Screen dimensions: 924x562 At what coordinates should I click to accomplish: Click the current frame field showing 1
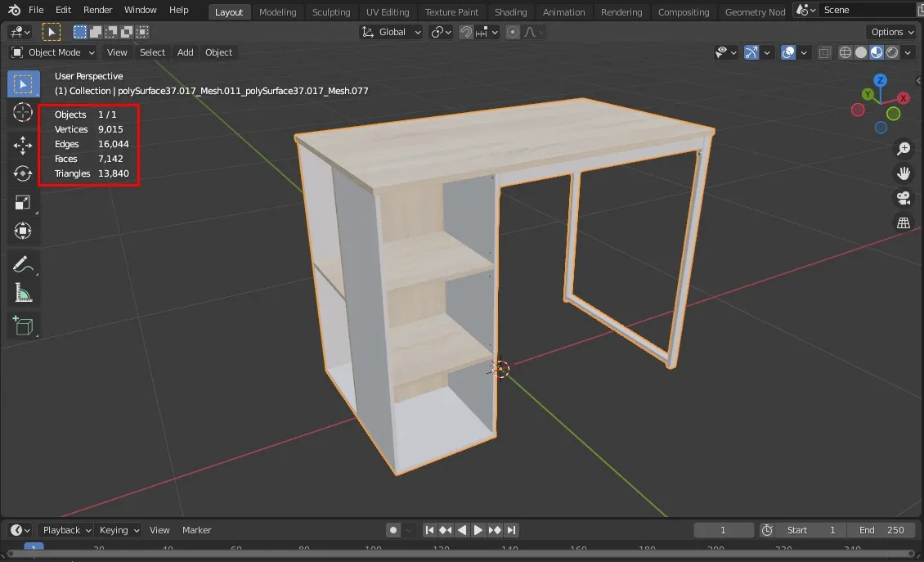click(x=723, y=530)
